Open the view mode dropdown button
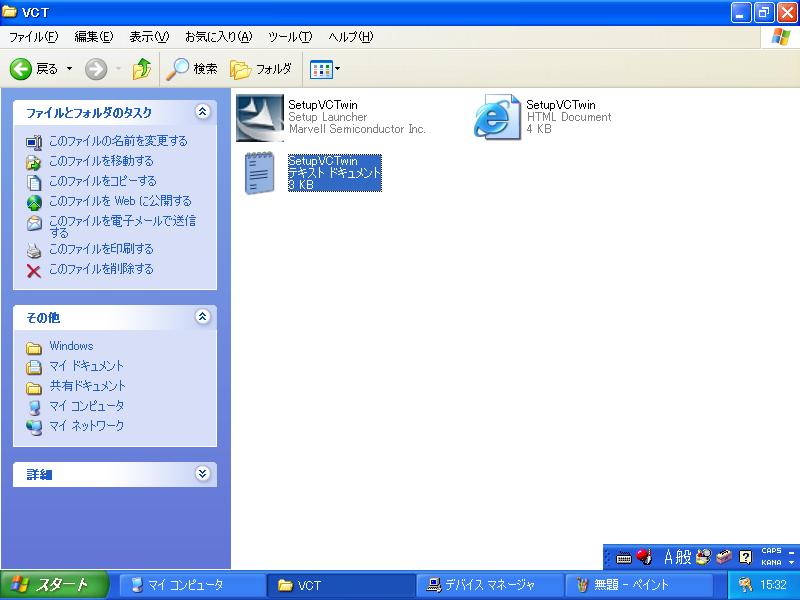The width and height of the screenshot is (800, 600). coord(325,69)
